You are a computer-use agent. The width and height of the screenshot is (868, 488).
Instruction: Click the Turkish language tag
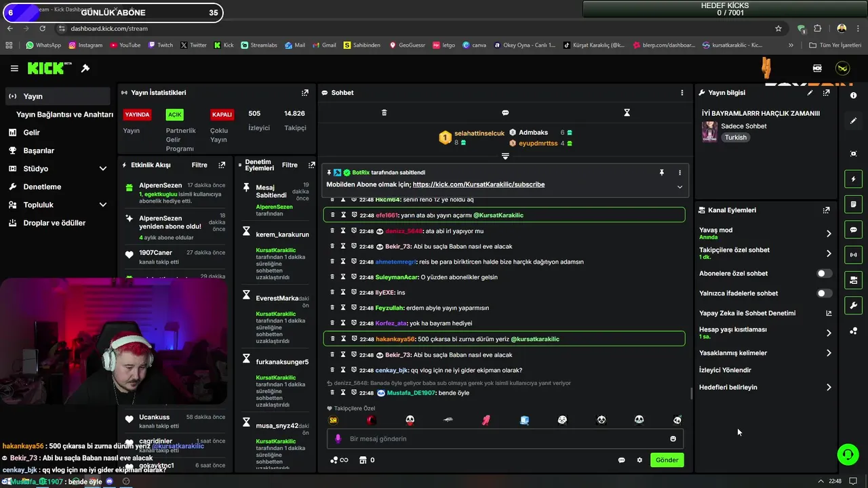[x=735, y=138]
